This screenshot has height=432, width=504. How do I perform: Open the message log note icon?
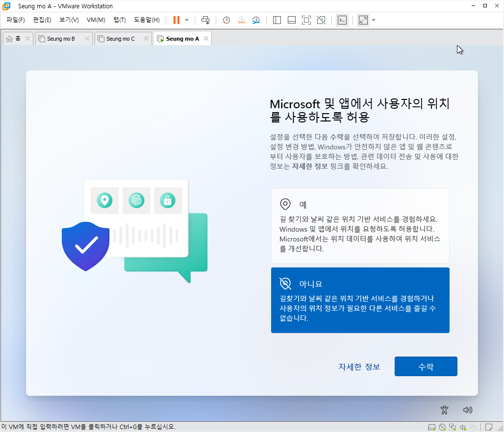click(x=489, y=427)
